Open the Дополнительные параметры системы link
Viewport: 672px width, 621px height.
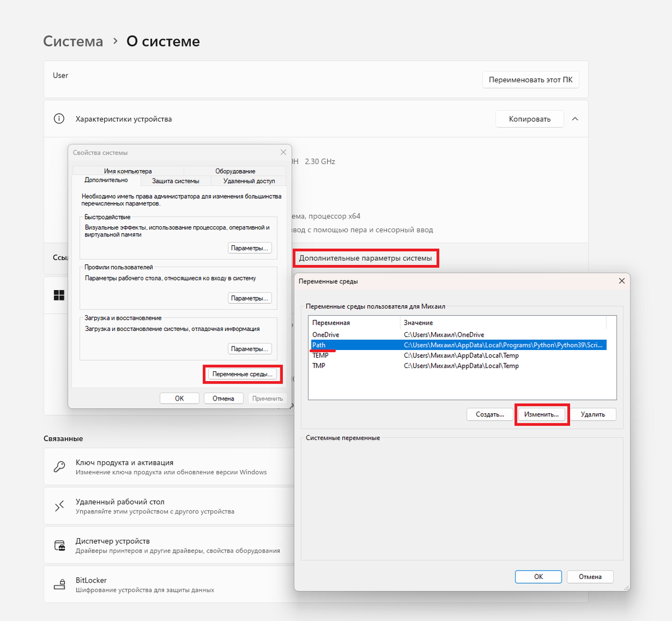[366, 258]
